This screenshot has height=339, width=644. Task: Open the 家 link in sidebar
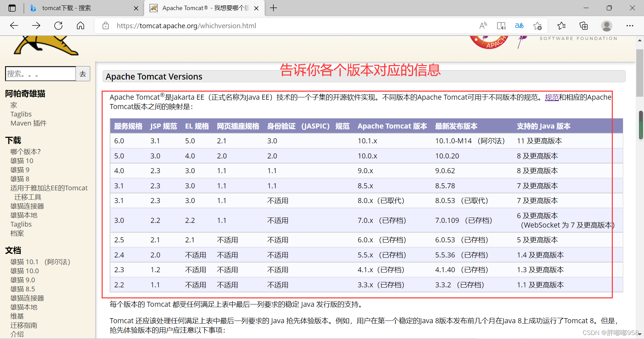[14, 105]
